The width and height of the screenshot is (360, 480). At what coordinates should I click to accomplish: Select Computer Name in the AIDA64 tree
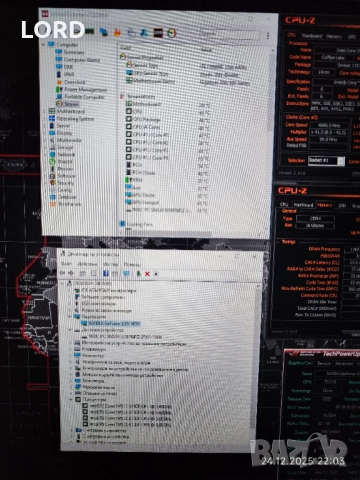pos(82,60)
